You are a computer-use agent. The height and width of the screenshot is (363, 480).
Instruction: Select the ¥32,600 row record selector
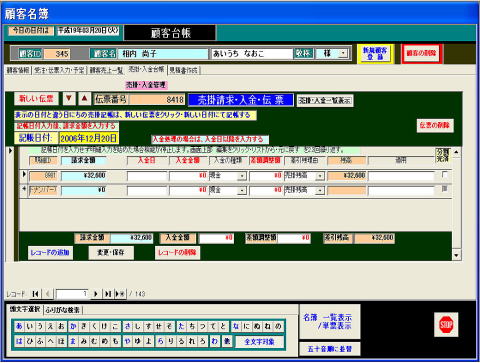tap(24, 175)
